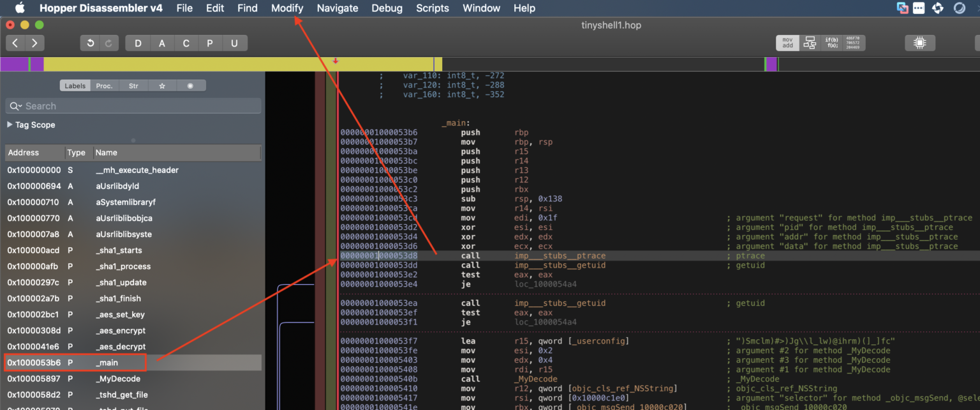Show the control flow graph view
Image resolution: width=980 pixels, height=410 pixels.
point(810,43)
